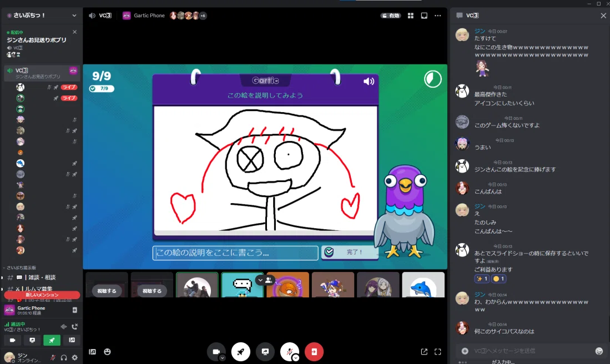Toggle the microphone mute in call controls
Screen dimensions: 610x364
pos(289,352)
